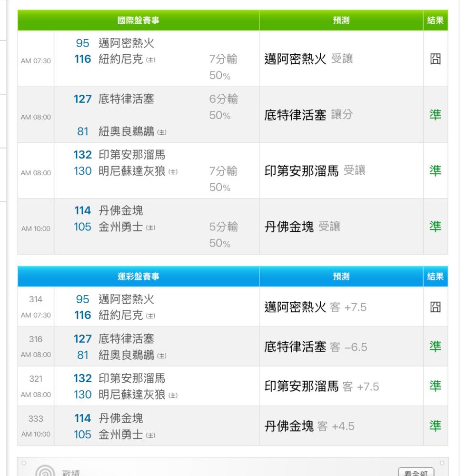Click the 準 result in the game 321 row
This screenshot has height=476, width=465.
point(435,386)
